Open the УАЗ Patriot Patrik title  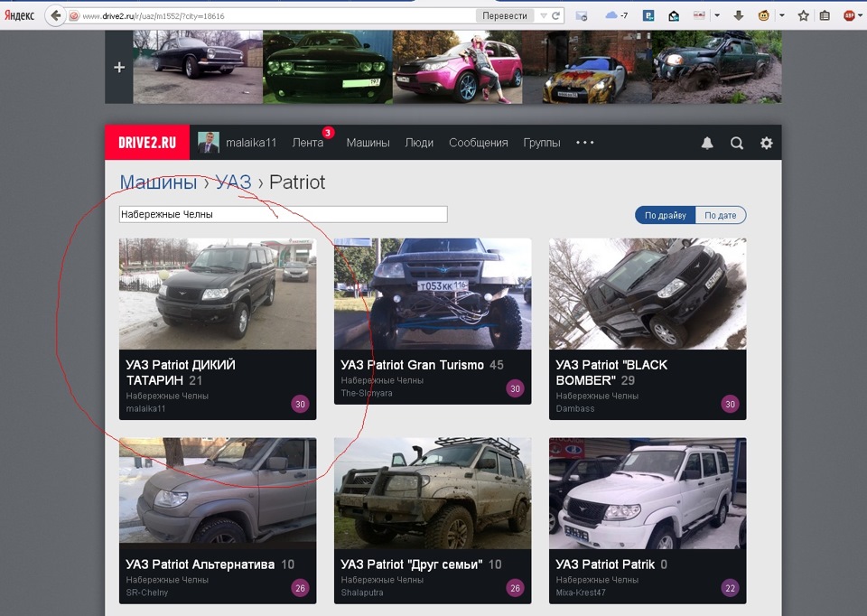click(605, 565)
